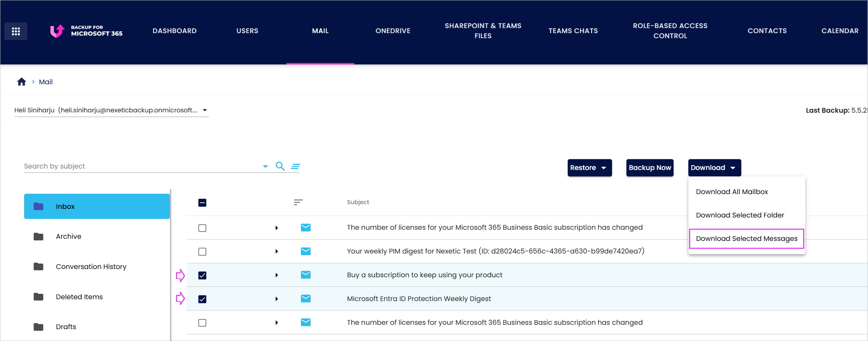Select the Deleted Items folder

97,297
